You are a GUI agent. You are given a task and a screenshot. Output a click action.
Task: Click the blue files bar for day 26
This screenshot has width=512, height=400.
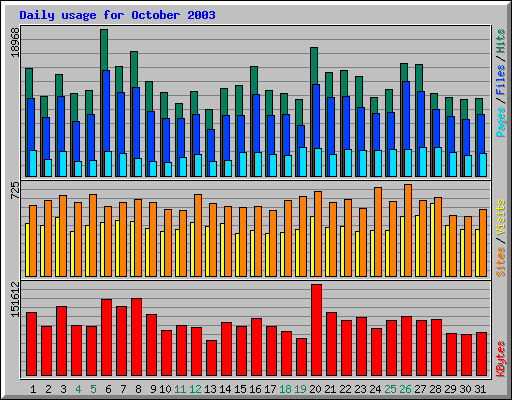pos(406,115)
